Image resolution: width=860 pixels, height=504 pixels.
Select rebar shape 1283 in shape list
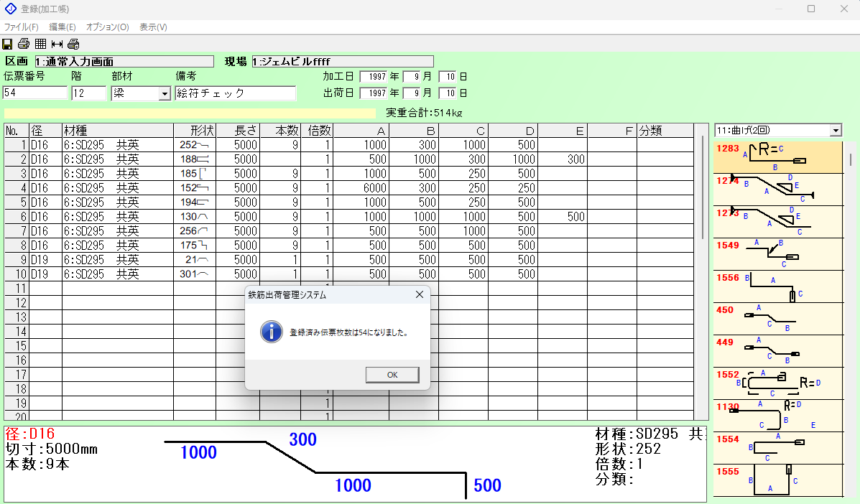777,157
